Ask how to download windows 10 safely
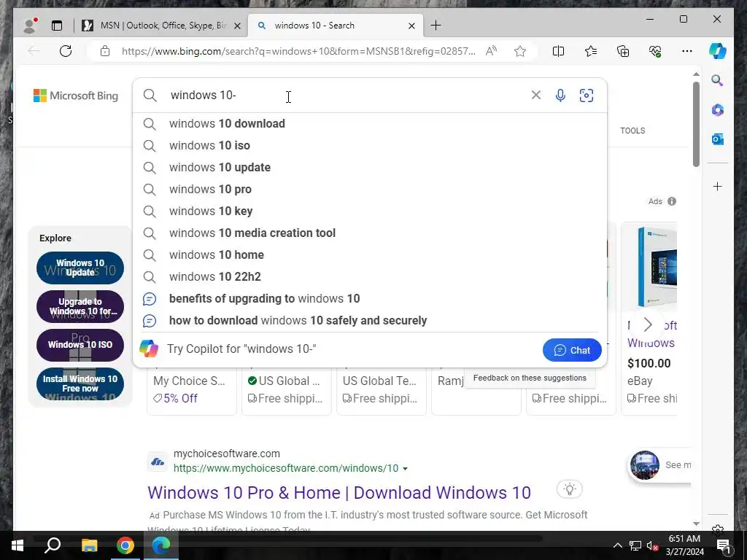This screenshot has height=560, width=747. tap(370, 321)
